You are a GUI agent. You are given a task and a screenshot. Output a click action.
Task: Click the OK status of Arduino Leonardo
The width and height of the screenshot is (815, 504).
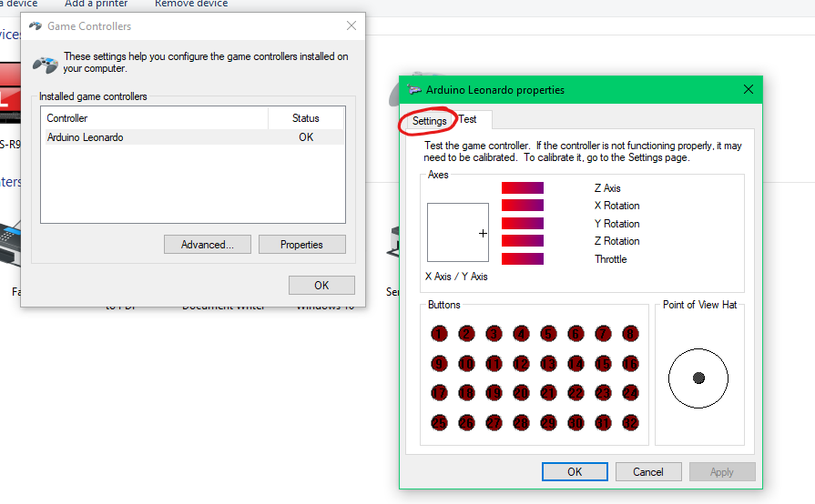(x=306, y=137)
